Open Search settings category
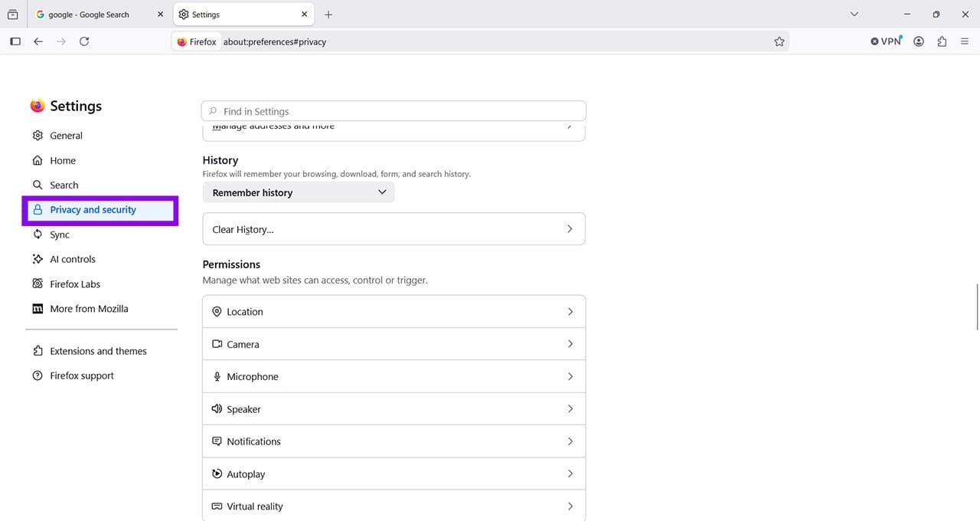The image size is (980, 521). click(100, 185)
